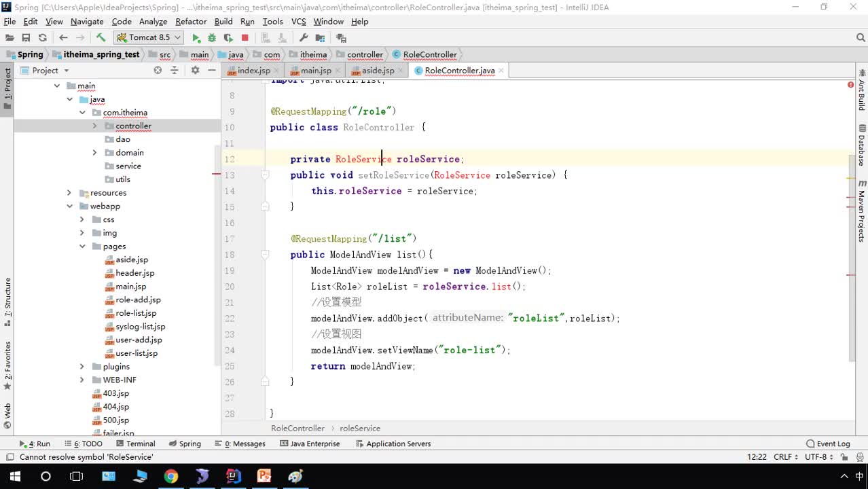
Task: Open Project panel gear settings
Action: pos(195,70)
